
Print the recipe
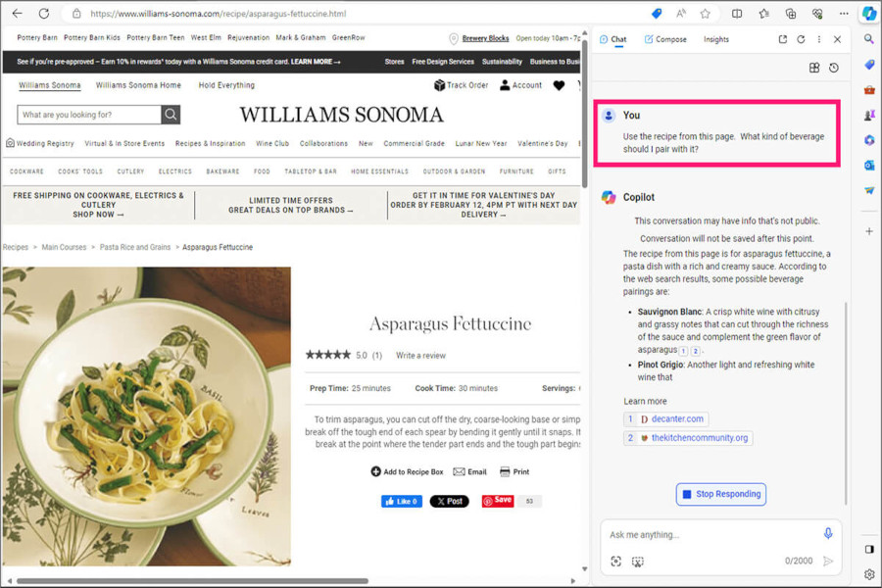pyautogui.click(x=514, y=471)
